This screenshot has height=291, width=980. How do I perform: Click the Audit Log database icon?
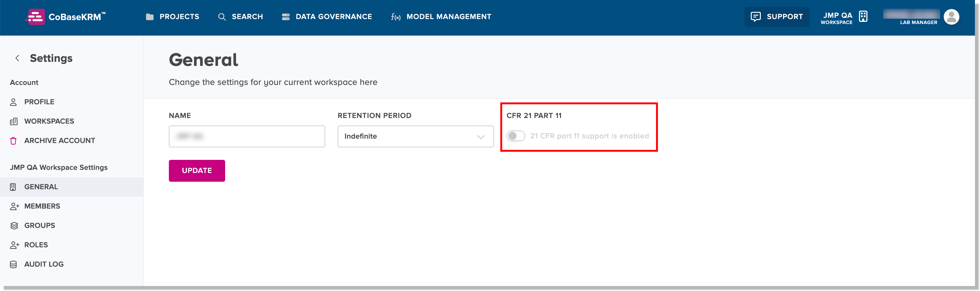(13, 264)
